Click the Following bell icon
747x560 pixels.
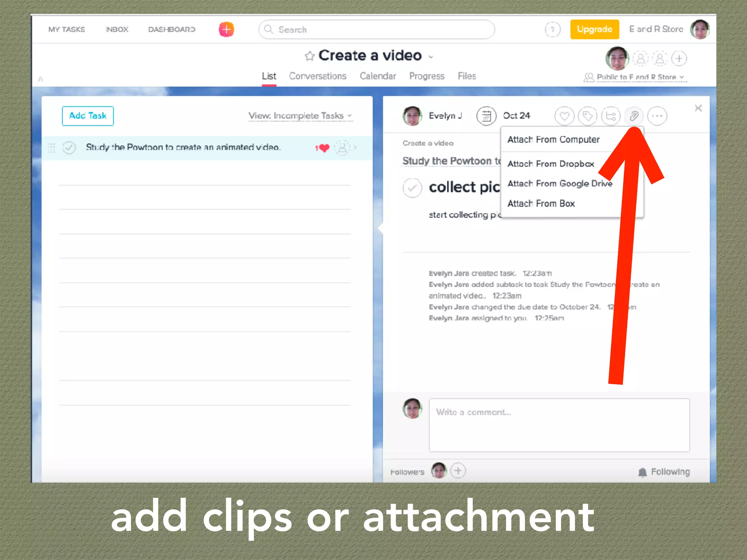(643, 472)
